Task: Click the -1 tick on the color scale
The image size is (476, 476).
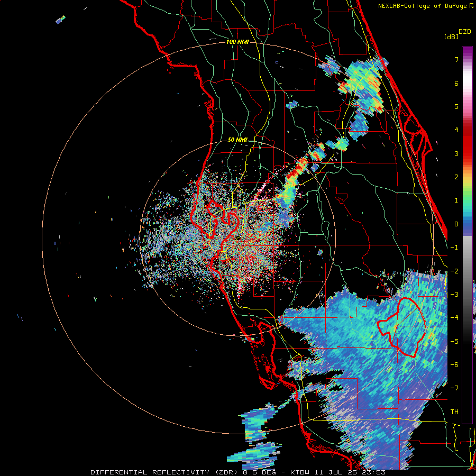Action: tap(454, 248)
